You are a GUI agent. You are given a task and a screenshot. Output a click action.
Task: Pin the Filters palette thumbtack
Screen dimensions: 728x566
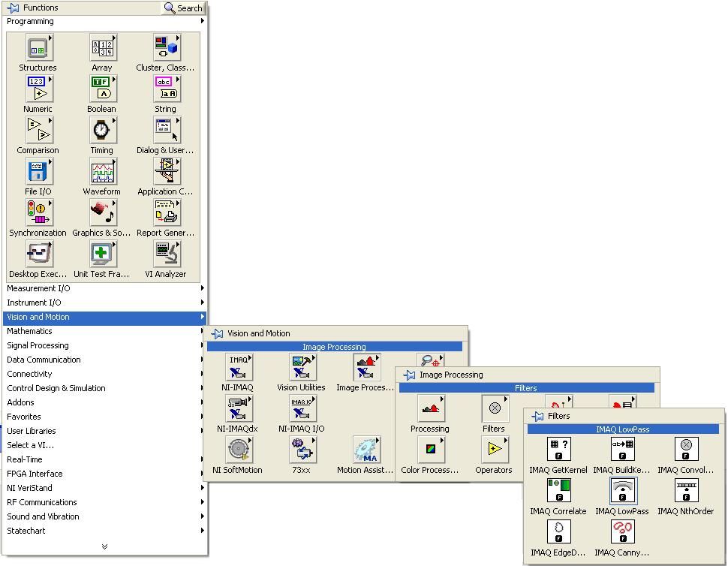click(x=537, y=416)
